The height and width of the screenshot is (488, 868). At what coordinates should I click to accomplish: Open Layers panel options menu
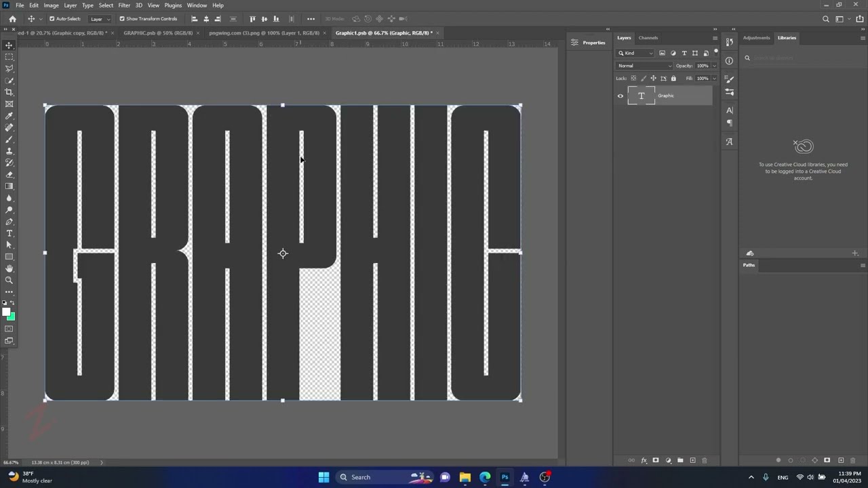[x=715, y=38]
